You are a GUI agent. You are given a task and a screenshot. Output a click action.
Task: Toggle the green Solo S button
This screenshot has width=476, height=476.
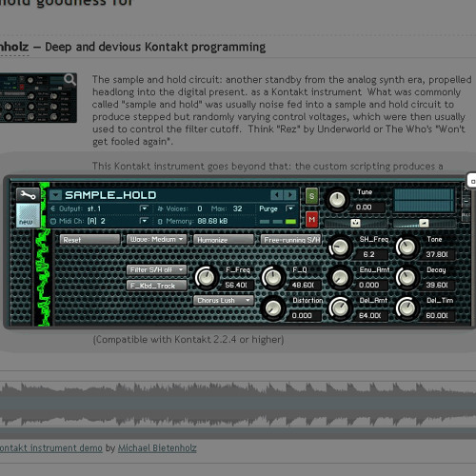click(311, 196)
